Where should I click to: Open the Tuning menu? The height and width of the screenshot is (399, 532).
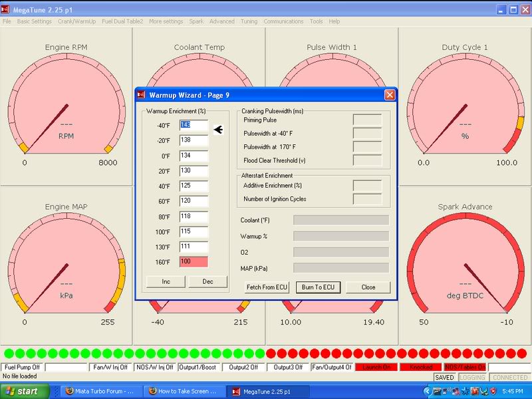pyautogui.click(x=249, y=21)
